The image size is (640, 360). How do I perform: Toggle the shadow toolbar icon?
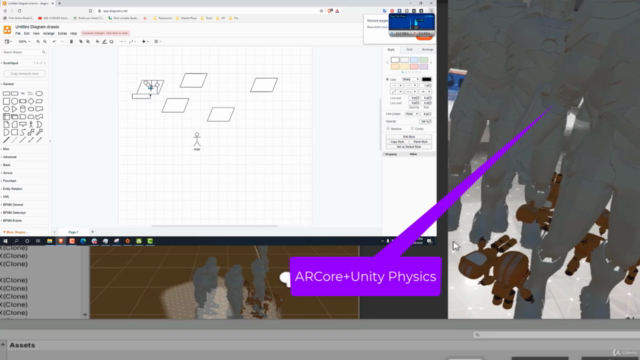coord(111,42)
